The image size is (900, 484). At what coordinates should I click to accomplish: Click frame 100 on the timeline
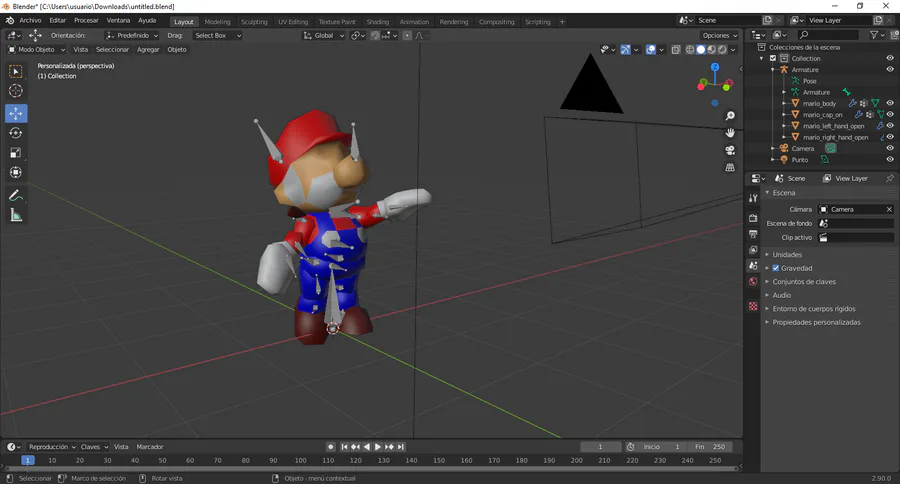300,460
